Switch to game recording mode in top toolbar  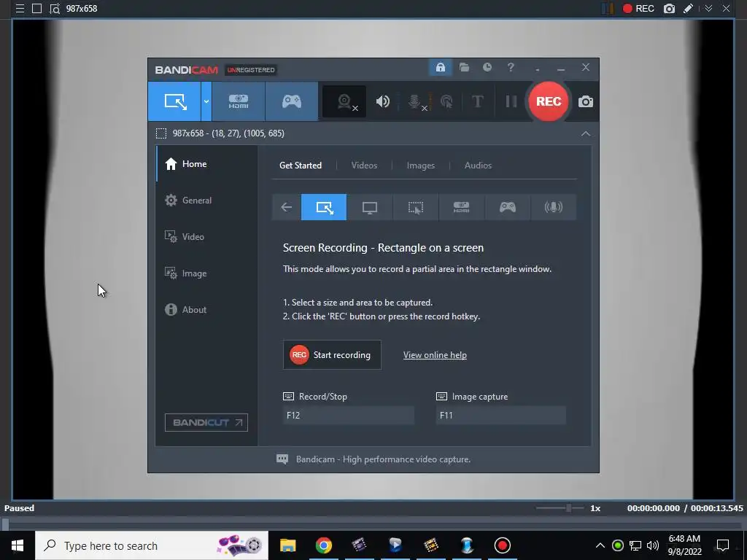[x=292, y=101]
